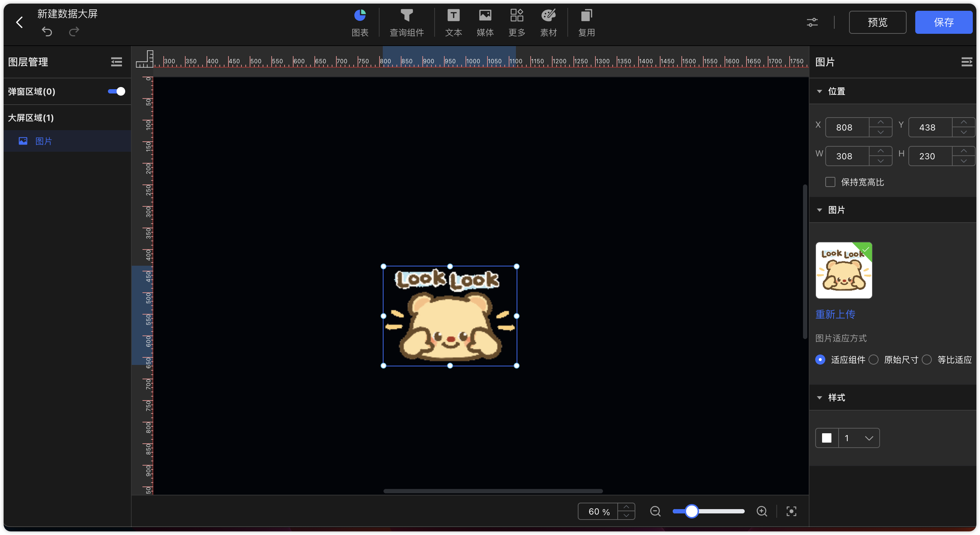Click the image icon of 图片 layer
The image size is (980, 535).
click(x=23, y=141)
